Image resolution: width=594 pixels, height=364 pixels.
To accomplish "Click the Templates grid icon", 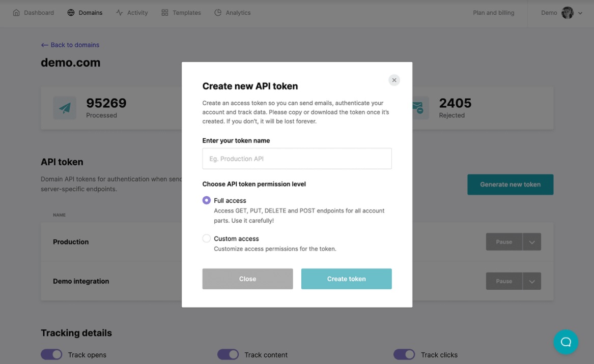I will click(x=165, y=13).
